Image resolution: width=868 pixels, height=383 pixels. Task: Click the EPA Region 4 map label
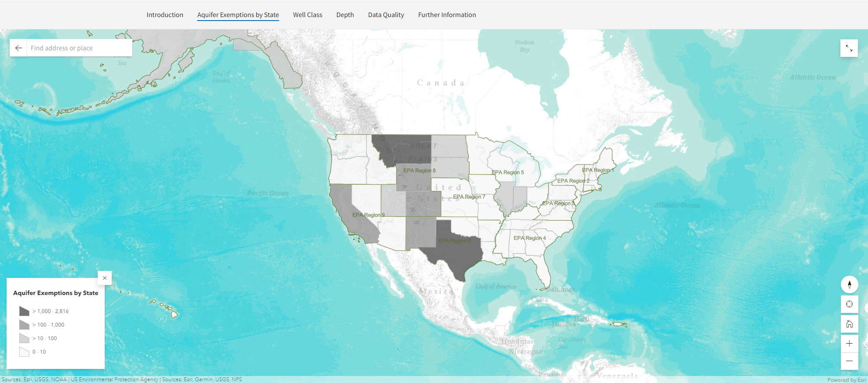[x=529, y=238]
